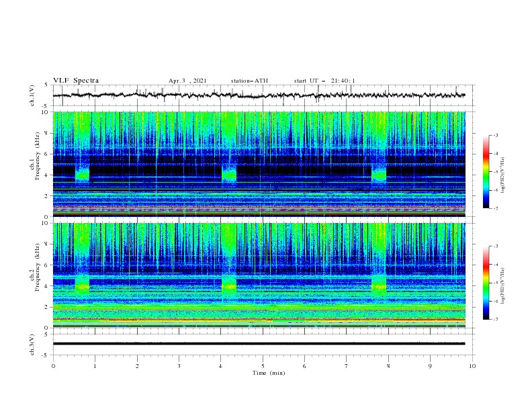Select the date text "Apr. 3 , 2021"
The width and height of the screenshot is (532, 411).
tap(187, 81)
